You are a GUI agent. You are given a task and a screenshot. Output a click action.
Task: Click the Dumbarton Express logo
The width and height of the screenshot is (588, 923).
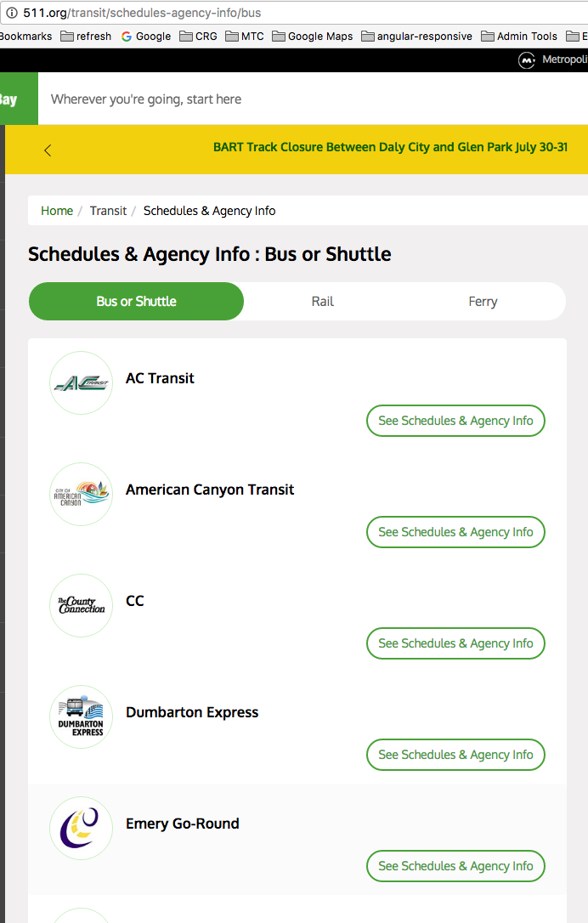tap(82, 717)
